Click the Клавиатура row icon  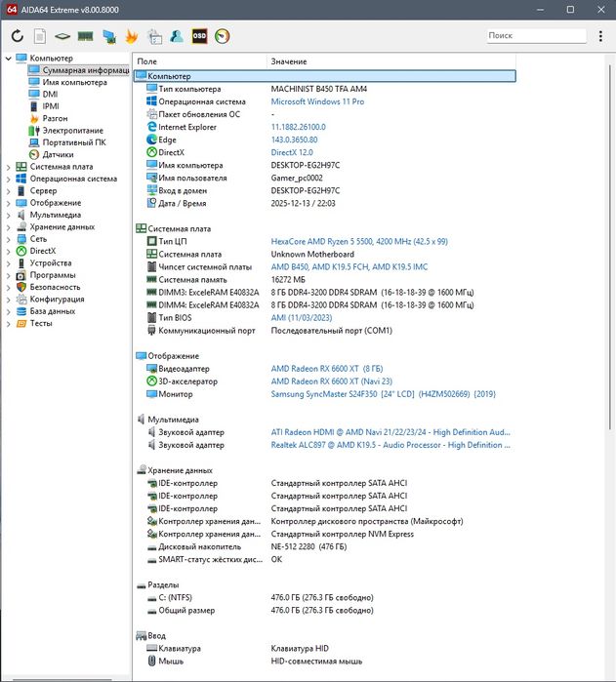tap(151, 649)
